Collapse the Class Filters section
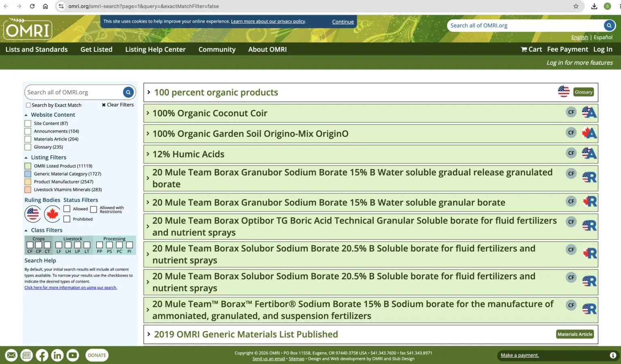Screen dimensions: 621x364 click(x=26, y=230)
